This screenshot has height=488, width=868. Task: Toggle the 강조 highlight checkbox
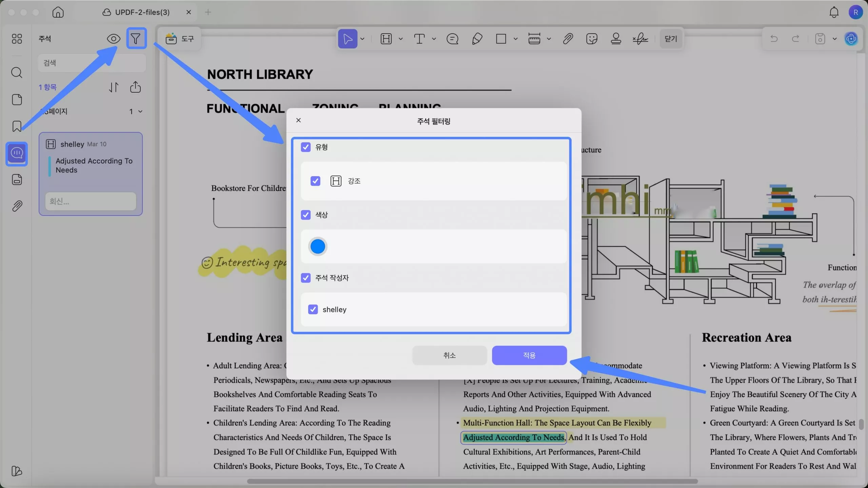(315, 181)
